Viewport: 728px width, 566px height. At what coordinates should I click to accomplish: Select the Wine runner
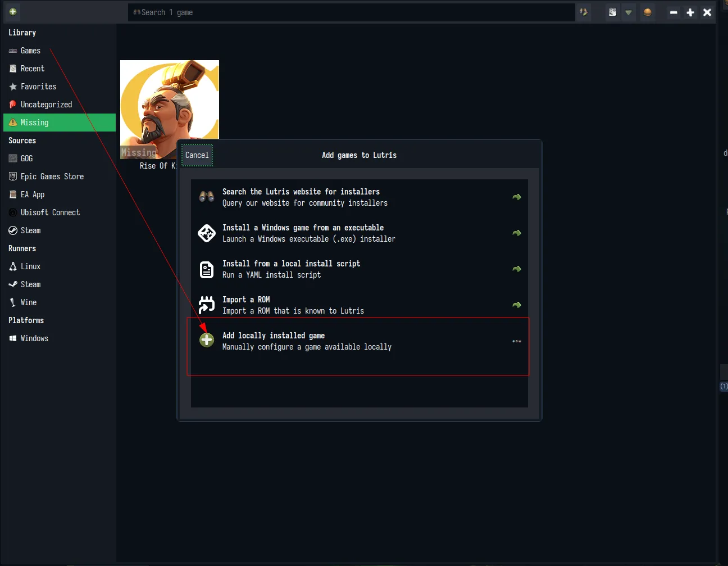click(60, 302)
